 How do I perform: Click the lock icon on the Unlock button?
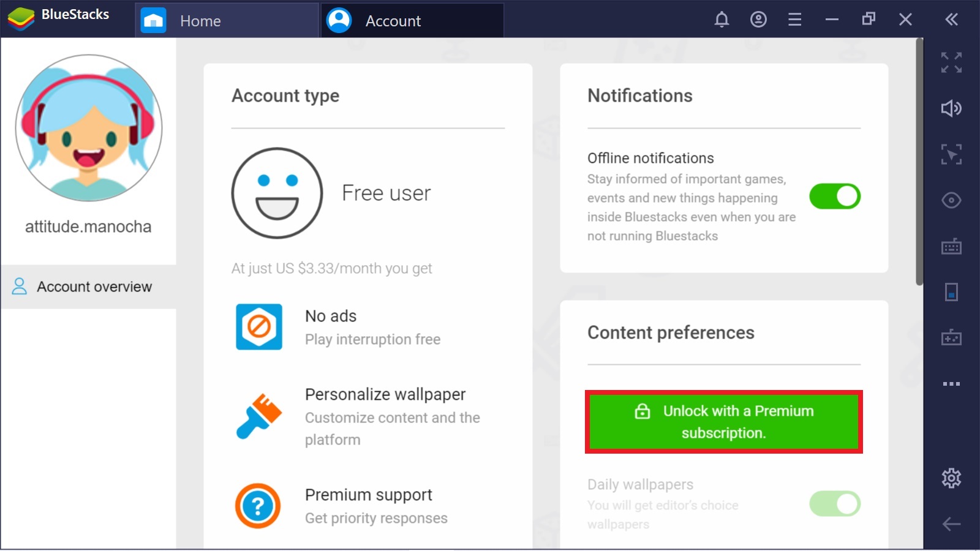click(643, 411)
